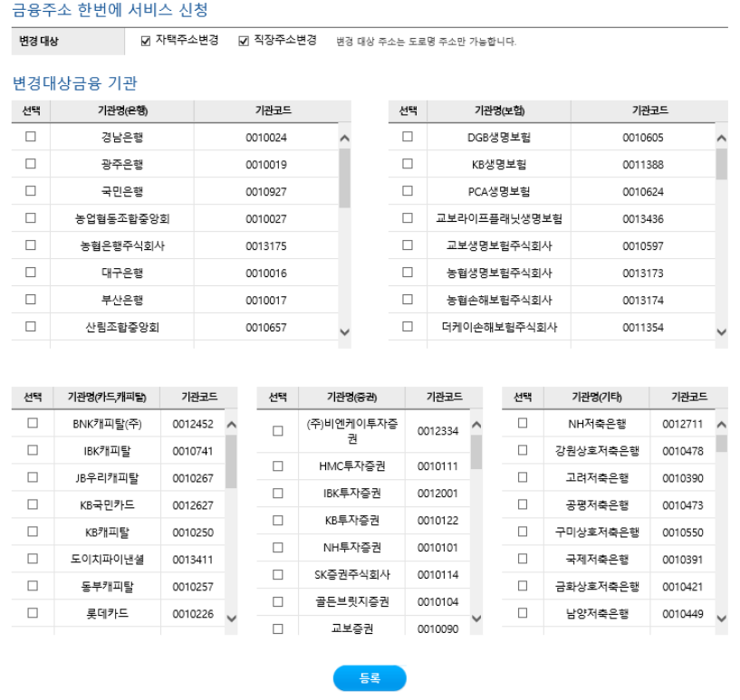Select the 공평저축은행 checkbox
740x700 pixels.
(x=523, y=504)
